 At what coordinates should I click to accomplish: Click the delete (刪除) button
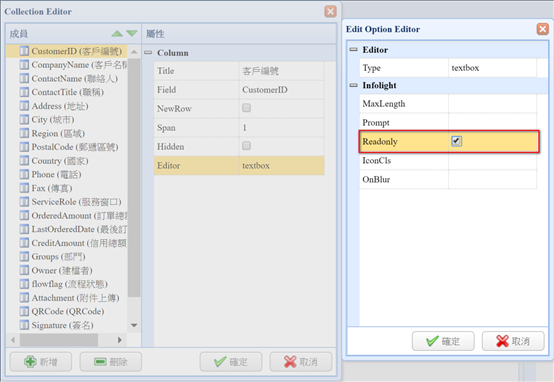111,362
